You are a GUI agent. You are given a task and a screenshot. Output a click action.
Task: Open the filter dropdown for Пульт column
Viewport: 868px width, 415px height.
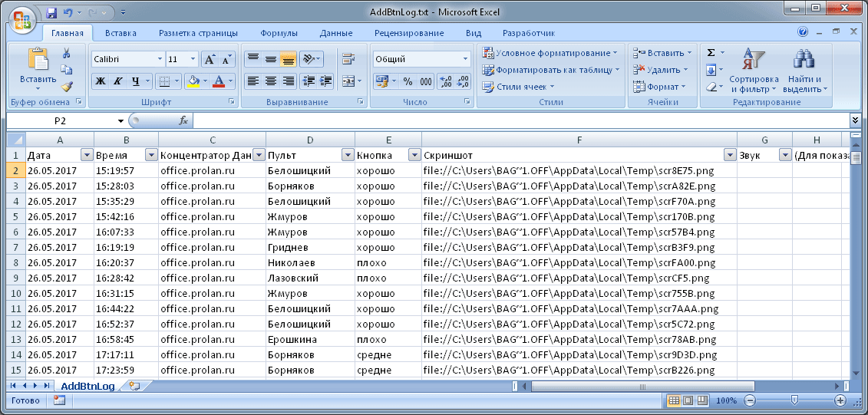pos(347,155)
